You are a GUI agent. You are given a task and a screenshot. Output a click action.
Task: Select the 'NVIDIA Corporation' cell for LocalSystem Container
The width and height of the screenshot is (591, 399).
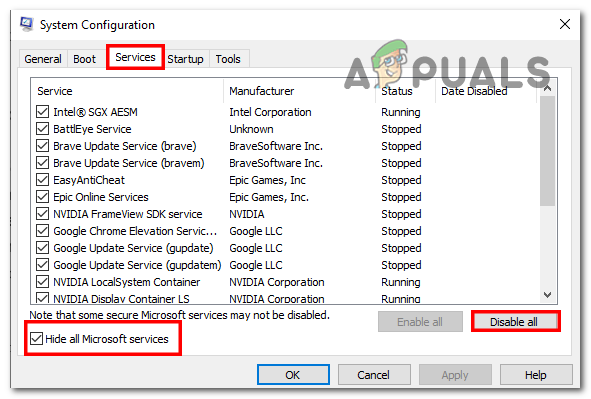(277, 282)
